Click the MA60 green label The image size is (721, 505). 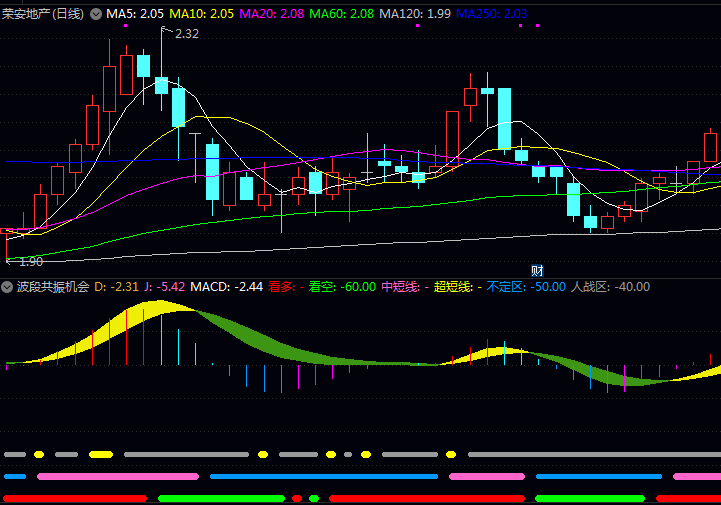tap(341, 14)
